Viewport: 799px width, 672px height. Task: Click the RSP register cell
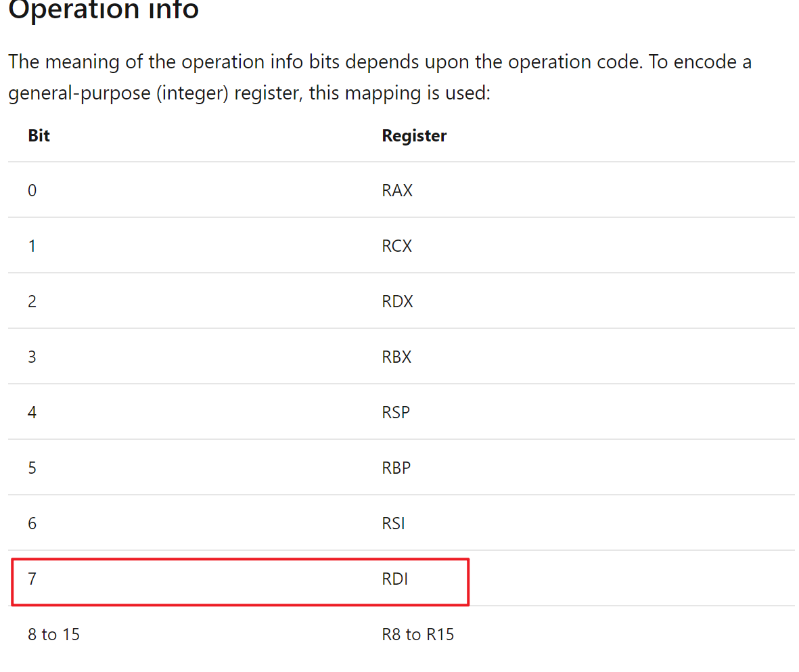point(396,412)
